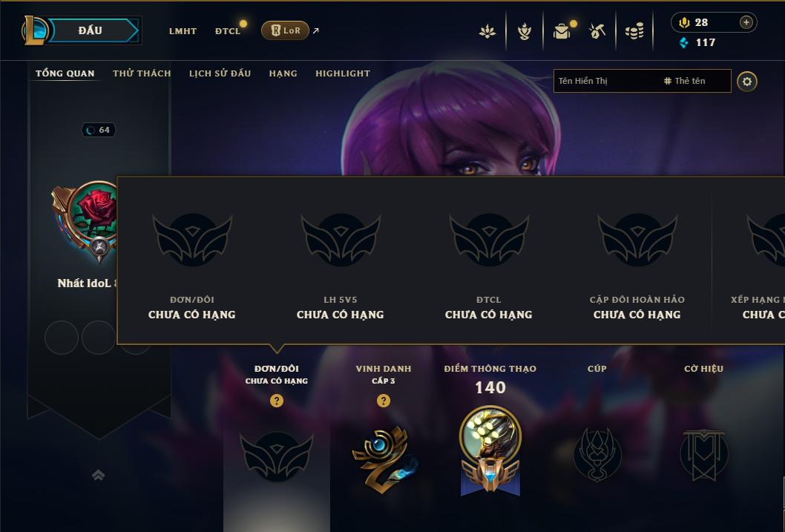Add RP with the plus button

746,22
